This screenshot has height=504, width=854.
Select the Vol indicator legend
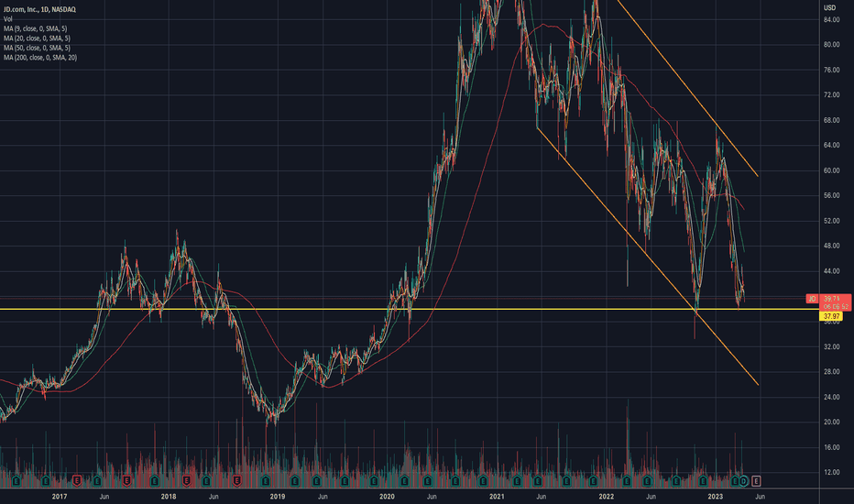pos(7,19)
